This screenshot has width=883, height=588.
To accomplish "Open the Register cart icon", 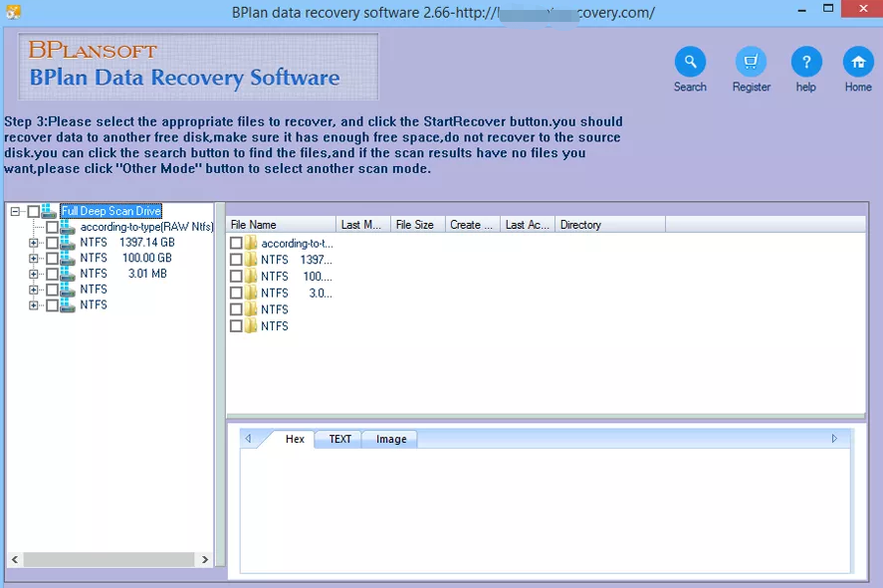I will pos(751,62).
